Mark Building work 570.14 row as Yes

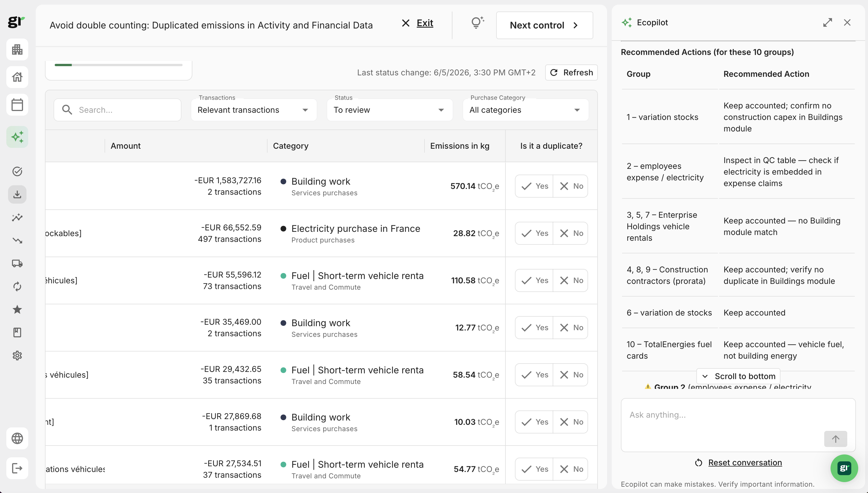pyautogui.click(x=534, y=186)
